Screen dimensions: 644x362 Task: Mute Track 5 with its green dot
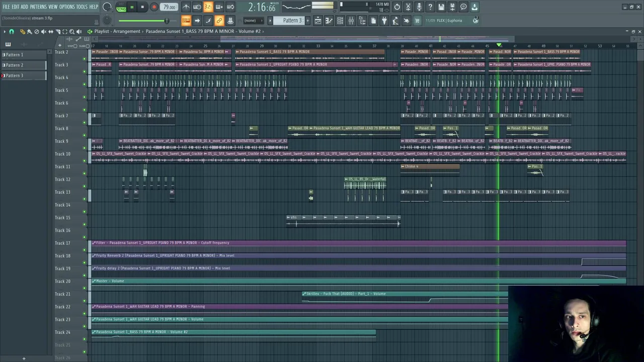(84, 97)
